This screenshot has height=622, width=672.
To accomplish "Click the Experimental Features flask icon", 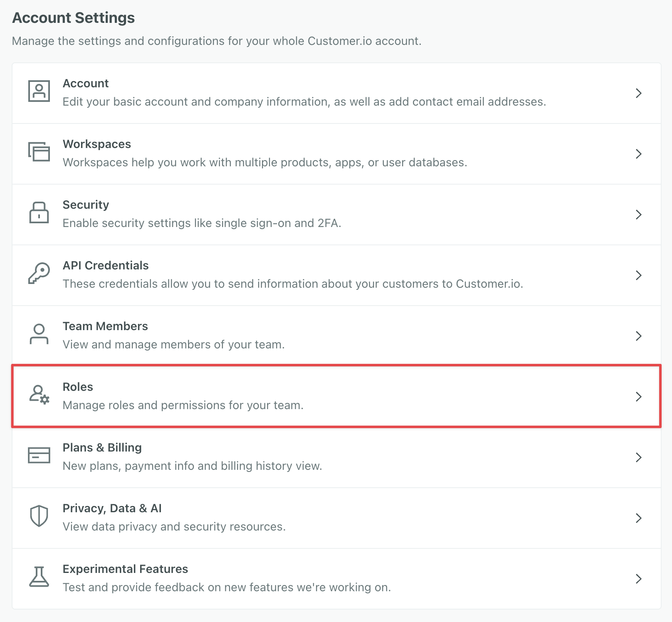I will [39, 578].
